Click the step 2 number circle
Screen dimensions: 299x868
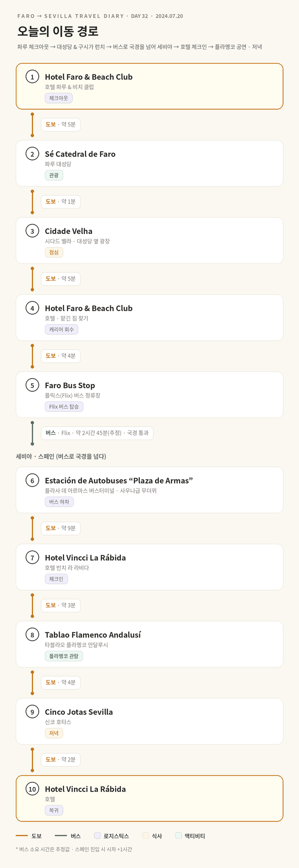point(32,154)
